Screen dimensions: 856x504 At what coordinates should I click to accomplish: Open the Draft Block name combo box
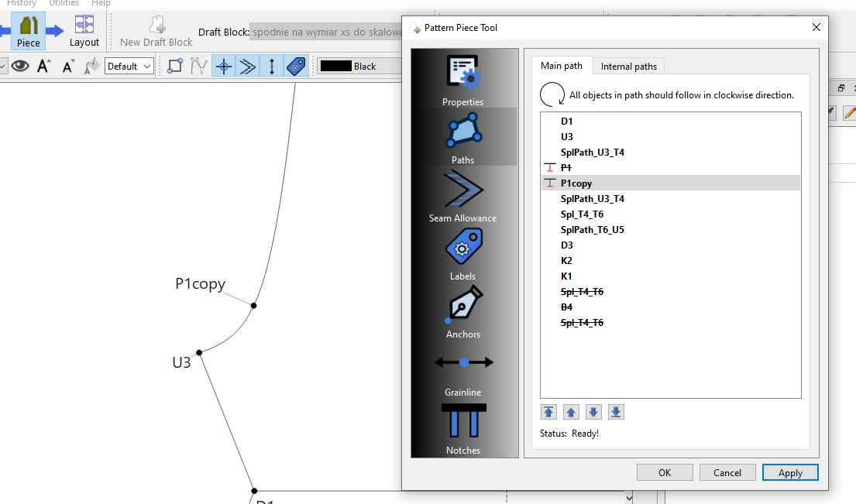click(x=325, y=33)
